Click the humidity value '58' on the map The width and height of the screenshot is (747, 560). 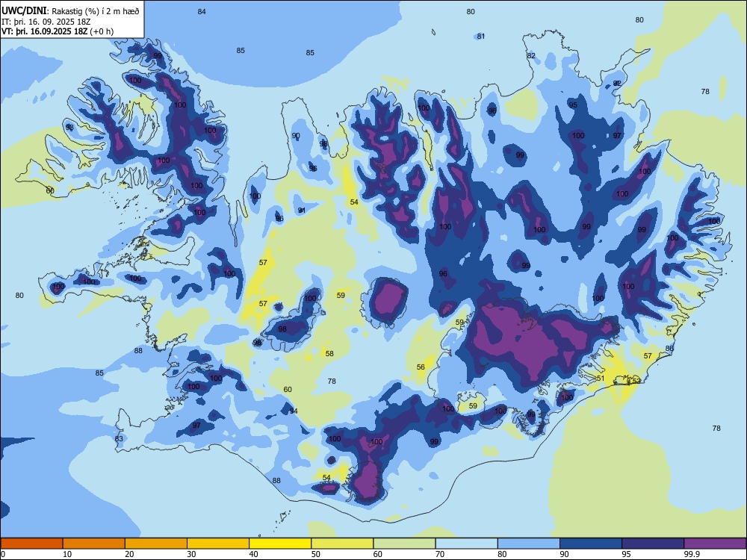click(x=329, y=353)
